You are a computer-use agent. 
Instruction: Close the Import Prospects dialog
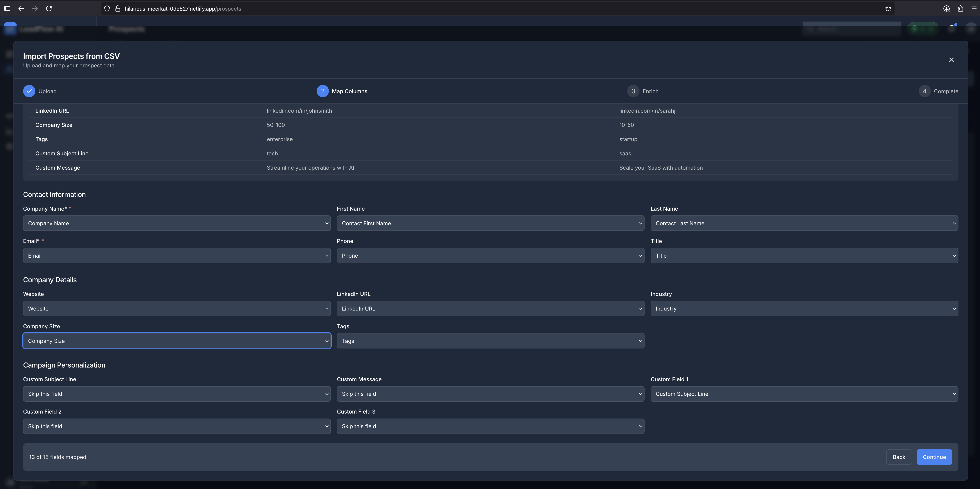pos(951,60)
